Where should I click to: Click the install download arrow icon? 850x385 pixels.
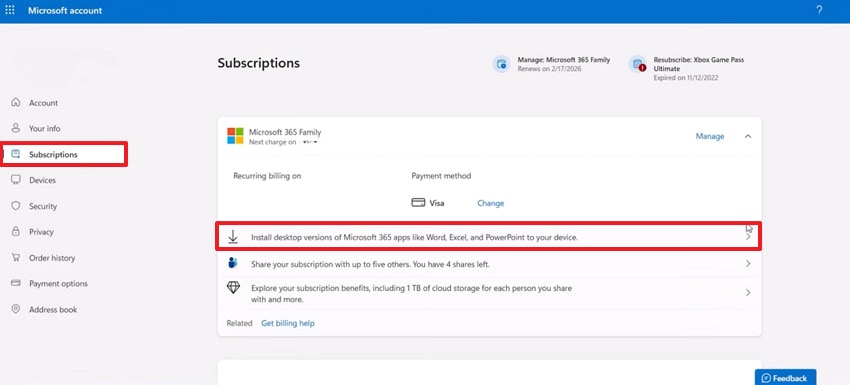[x=233, y=236]
